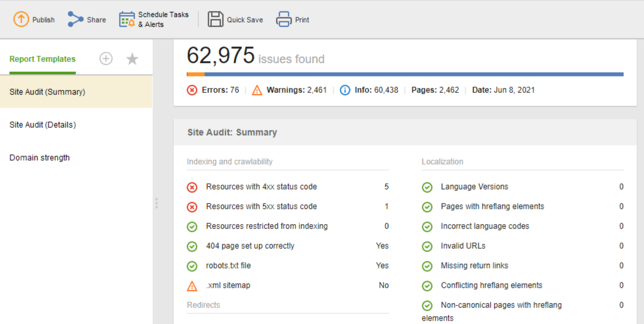Click the red Errors icon in summary bar
644x324 pixels.
click(192, 90)
